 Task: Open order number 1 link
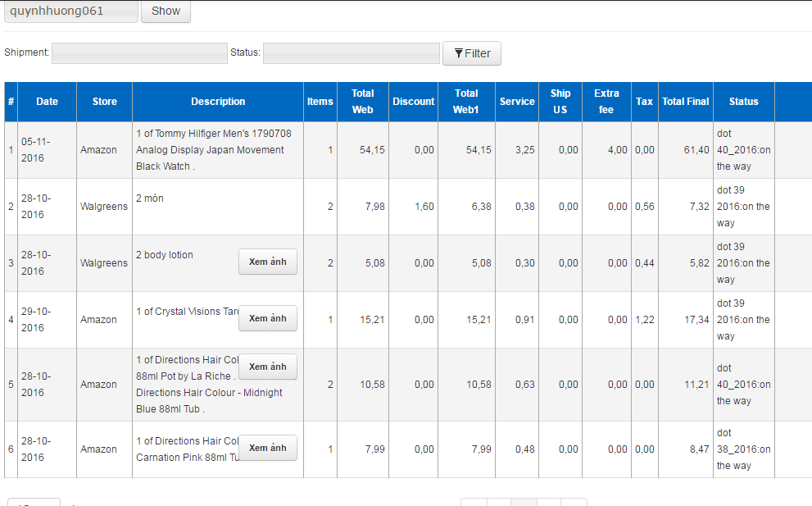pyautogui.click(x=11, y=150)
